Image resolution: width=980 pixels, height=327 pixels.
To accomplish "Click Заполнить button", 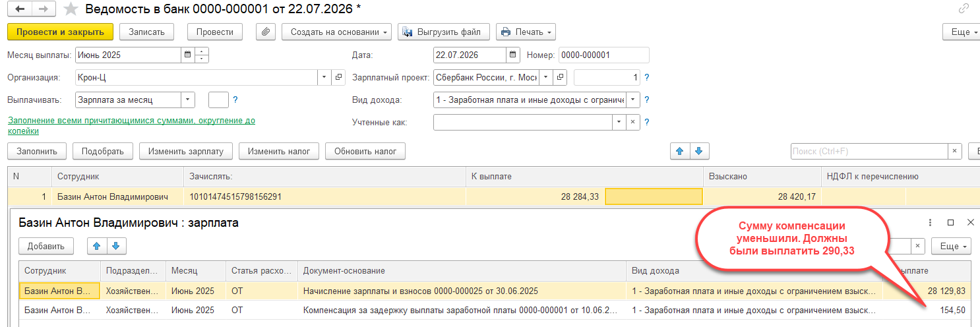I will pos(37,152).
